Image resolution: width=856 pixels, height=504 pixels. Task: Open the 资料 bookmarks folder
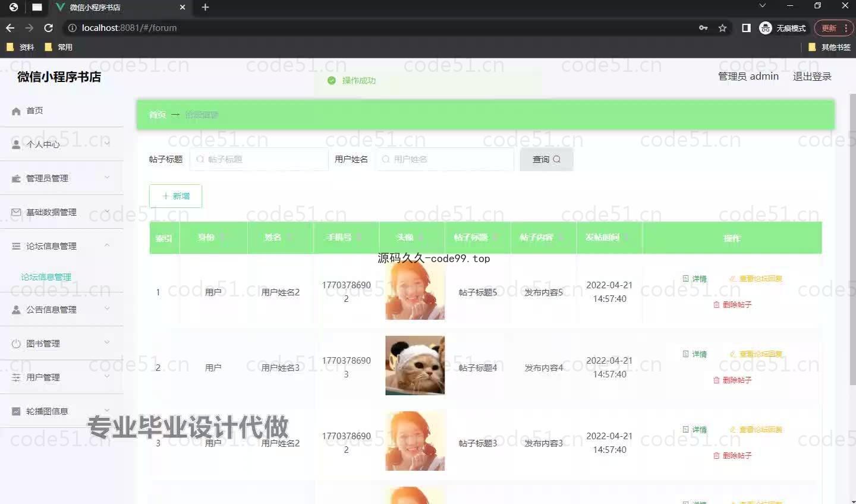pos(20,47)
